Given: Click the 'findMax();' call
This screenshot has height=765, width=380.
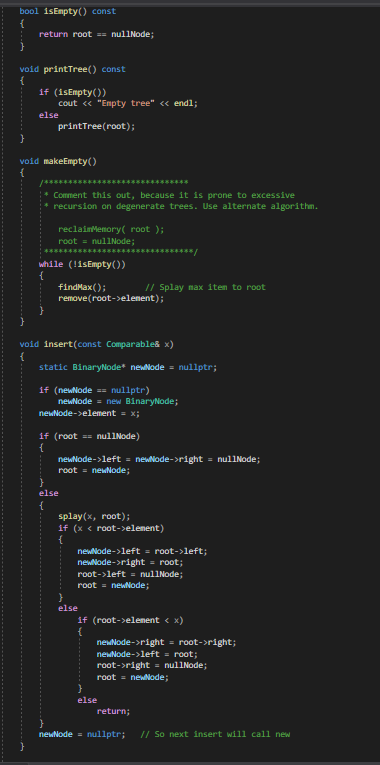Looking at the screenshot, I should [82, 287].
